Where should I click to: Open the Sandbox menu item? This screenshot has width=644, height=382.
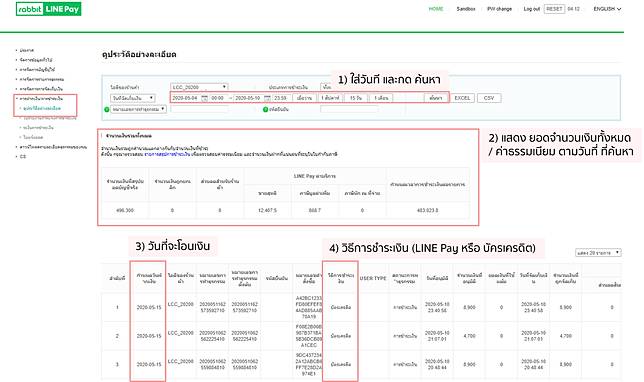466,9
